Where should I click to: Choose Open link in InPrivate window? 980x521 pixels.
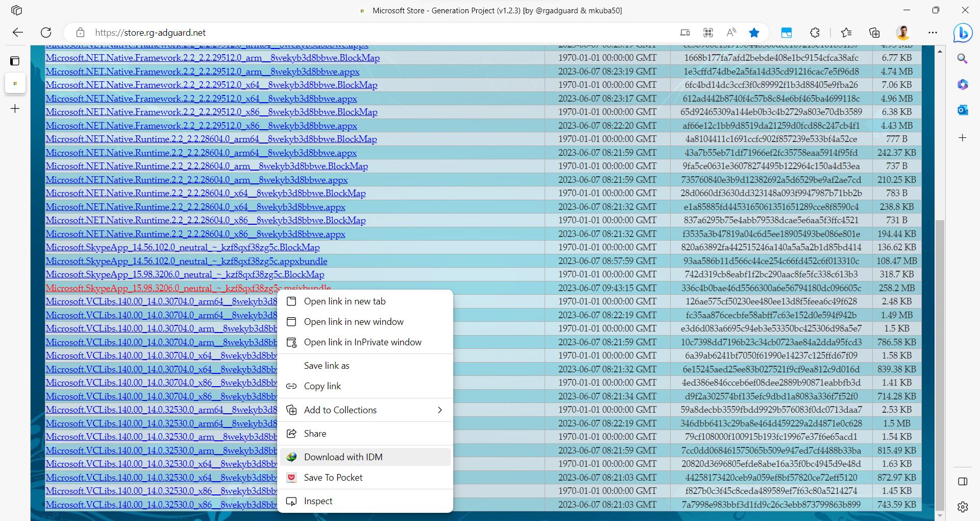[365, 342]
